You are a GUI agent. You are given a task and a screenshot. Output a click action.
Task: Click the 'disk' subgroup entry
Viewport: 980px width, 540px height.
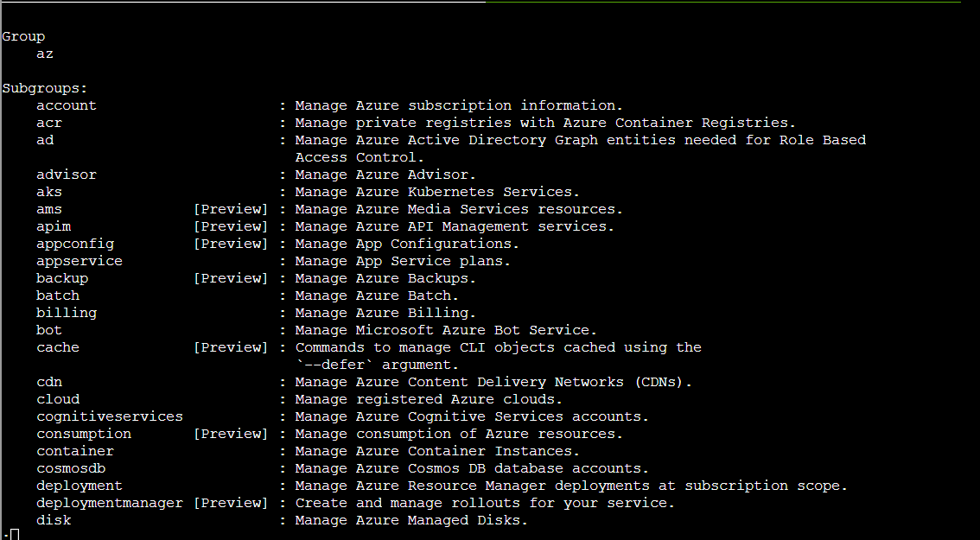(54, 520)
